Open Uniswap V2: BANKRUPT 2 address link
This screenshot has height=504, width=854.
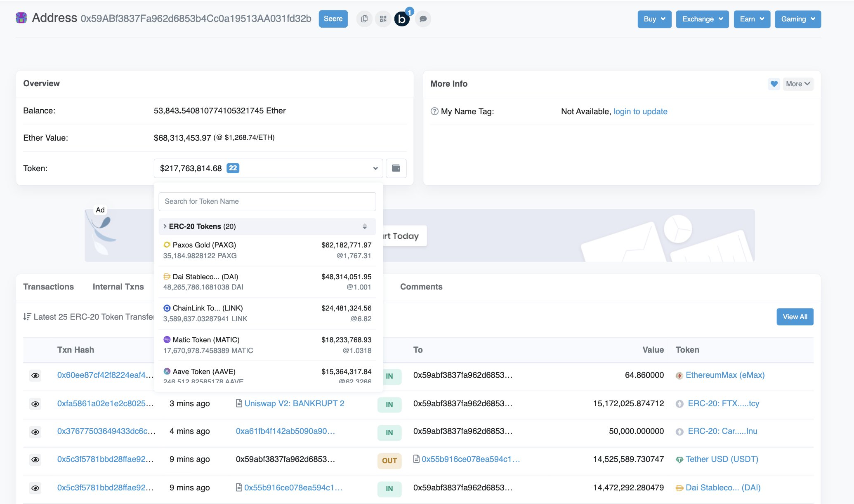[x=294, y=403]
